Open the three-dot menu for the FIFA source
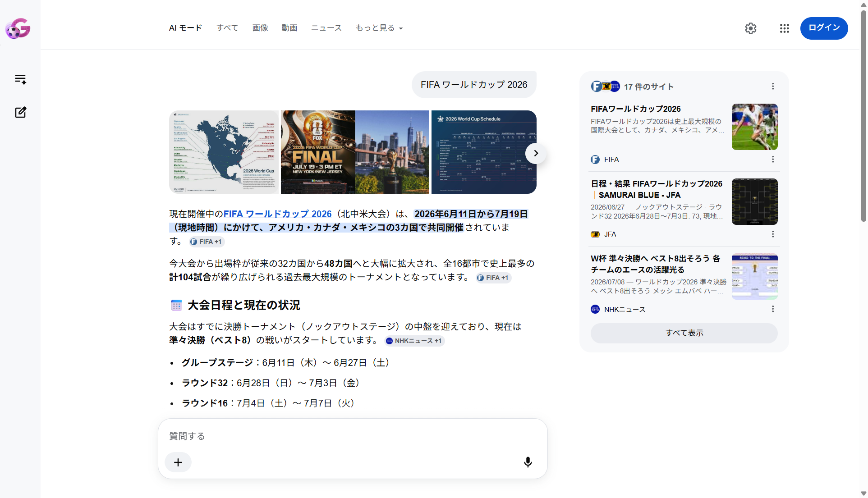This screenshot has height=498, width=868. [773, 159]
